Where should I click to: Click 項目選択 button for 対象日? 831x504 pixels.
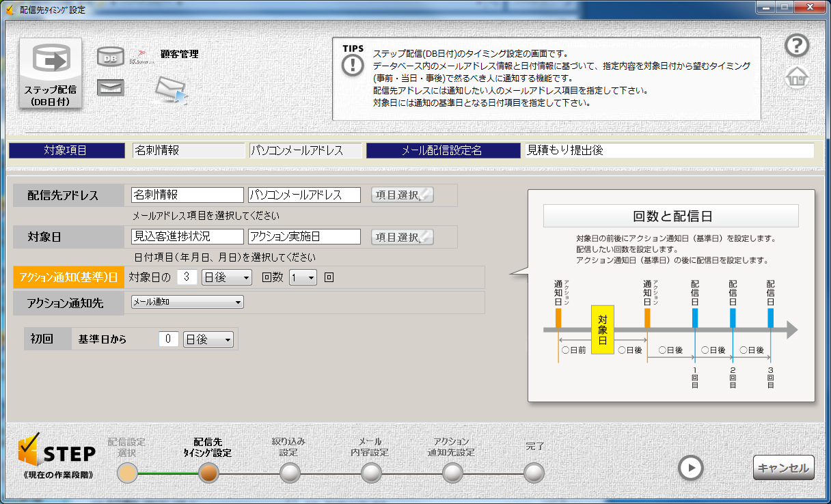(x=403, y=237)
